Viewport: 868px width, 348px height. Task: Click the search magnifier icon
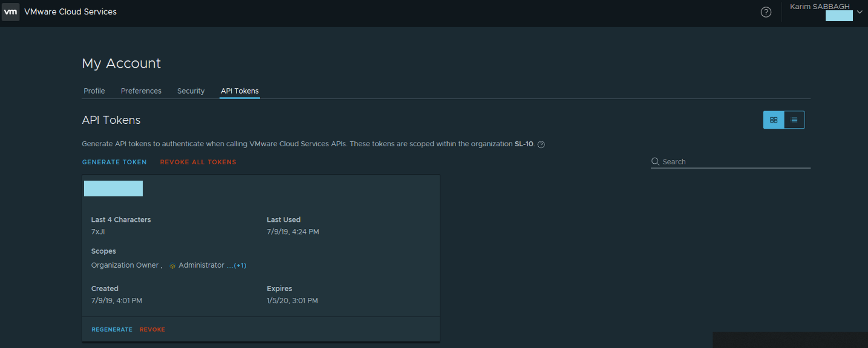[x=655, y=162]
